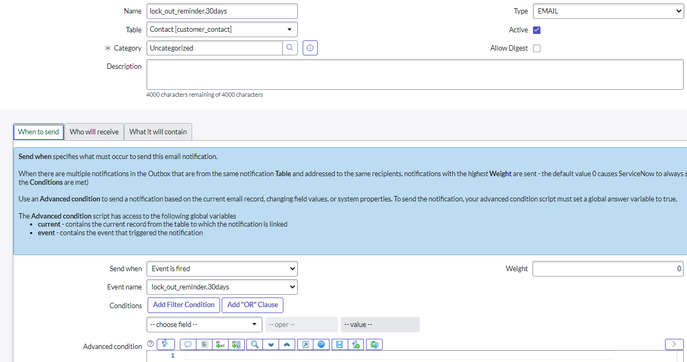Uncheck the Active checkbox
The image size is (687, 362).
(x=537, y=30)
